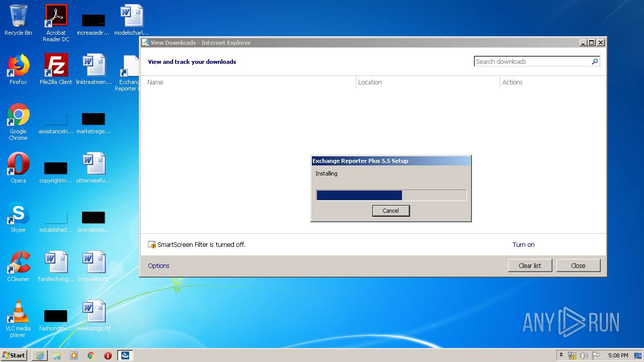This screenshot has height=362, width=644.
Task: Open the Recycle Bin desktop icon
Action: click(18, 20)
